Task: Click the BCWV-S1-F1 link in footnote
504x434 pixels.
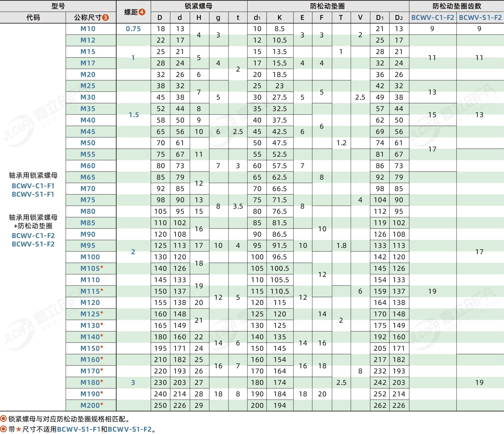Action: 79,429
